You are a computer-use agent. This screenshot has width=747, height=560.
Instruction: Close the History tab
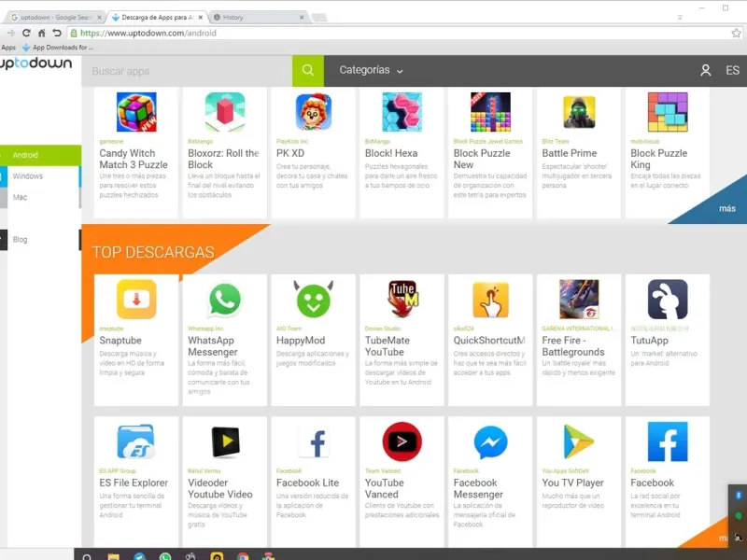302,17
